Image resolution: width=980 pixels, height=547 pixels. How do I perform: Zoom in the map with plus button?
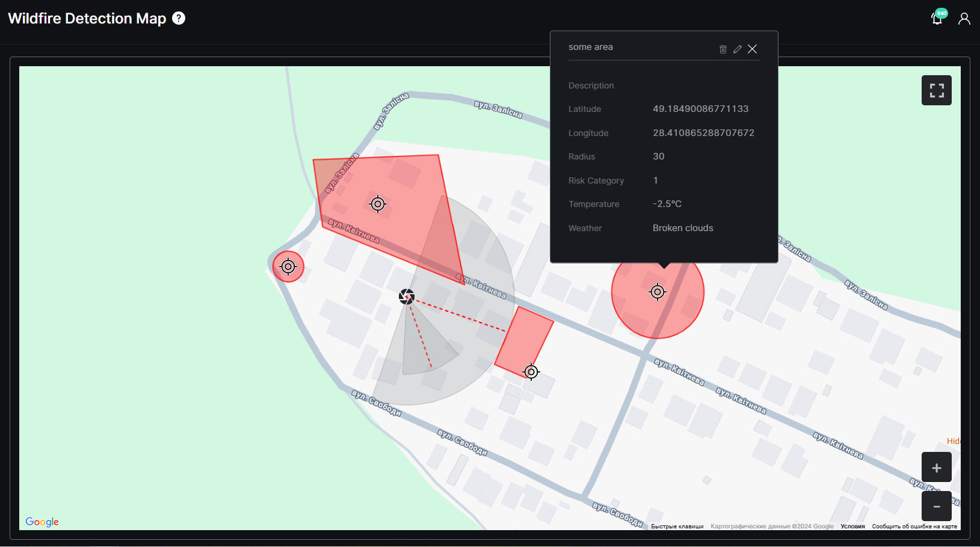(937, 468)
